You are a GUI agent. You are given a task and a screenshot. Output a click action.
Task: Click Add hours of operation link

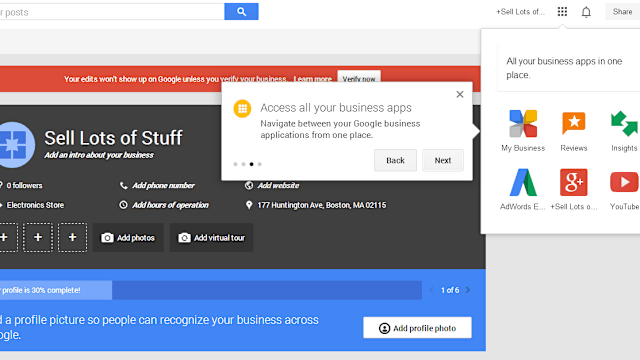170,205
